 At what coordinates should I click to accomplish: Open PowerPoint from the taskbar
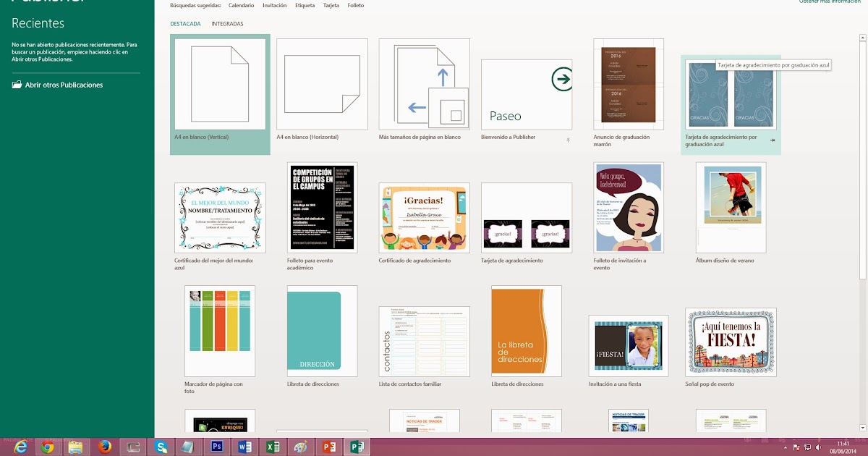click(x=329, y=447)
